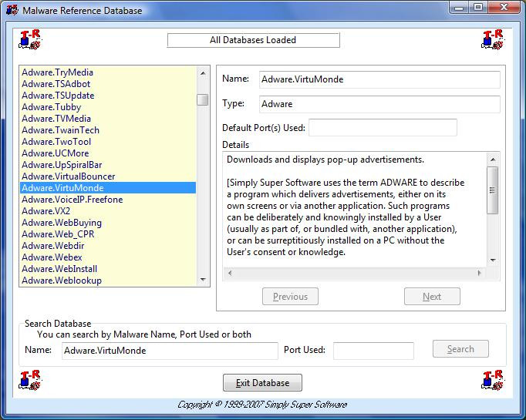The image size is (526, 420).
Task: Click the T-R logo icon at top left
Action: (30, 39)
